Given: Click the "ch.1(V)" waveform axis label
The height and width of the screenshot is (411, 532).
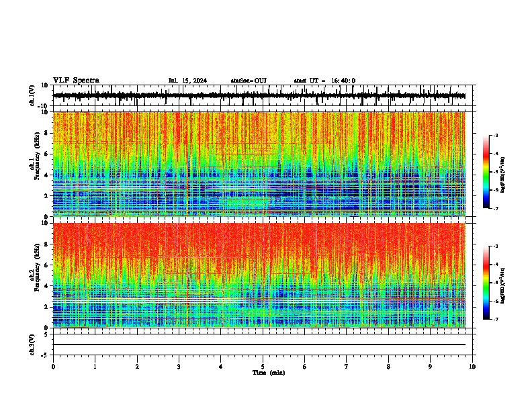Looking at the screenshot, I should [32, 95].
